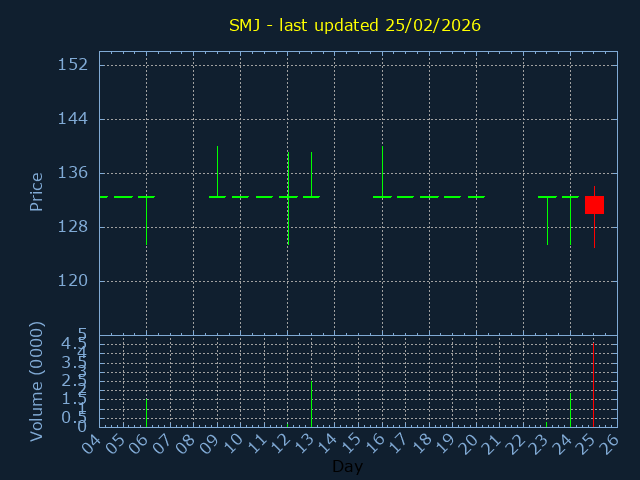Click the green volume bar on day 24

pyautogui.click(x=570, y=410)
